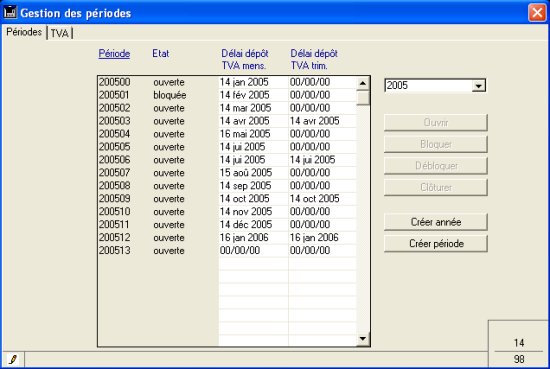
Task: Click the window title bar application icon
Action: click(x=10, y=13)
